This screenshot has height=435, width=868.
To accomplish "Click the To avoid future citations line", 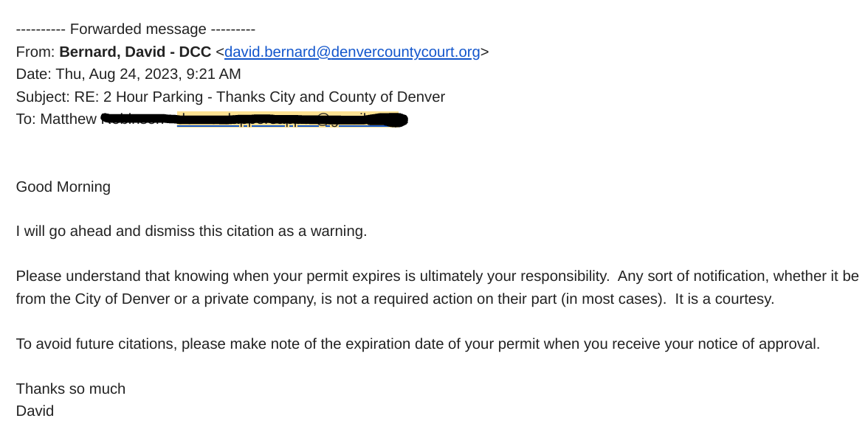I will pyautogui.click(x=97, y=344).
